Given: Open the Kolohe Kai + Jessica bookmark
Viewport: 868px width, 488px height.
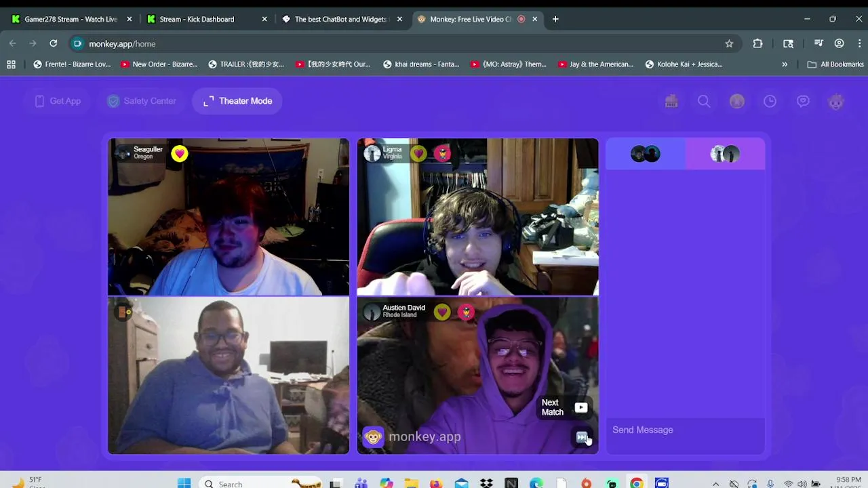Looking at the screenshot, I should point(684,64).
